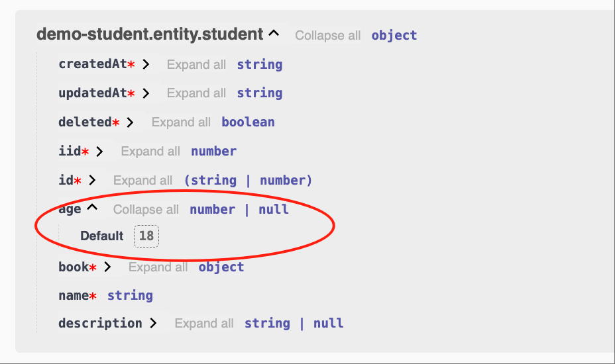615x364 pixels.
Task: Click Expand all for the deleted field
Action: [181, 122]
